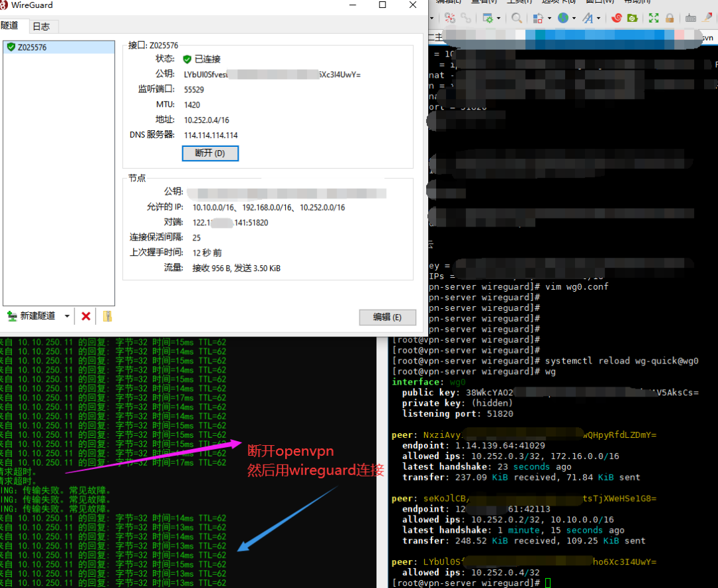Click allowed ips 10.252.0.2/32, 10.10.0.0/16 line

click(x=508, y=520)
